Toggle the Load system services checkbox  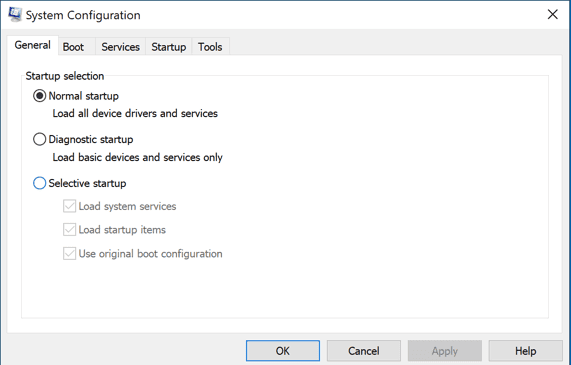click(x=69, y=206)
